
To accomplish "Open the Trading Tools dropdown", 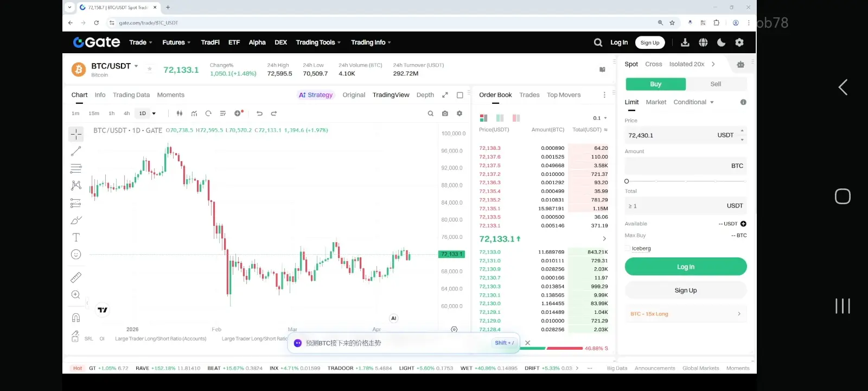I will point(318,42).
